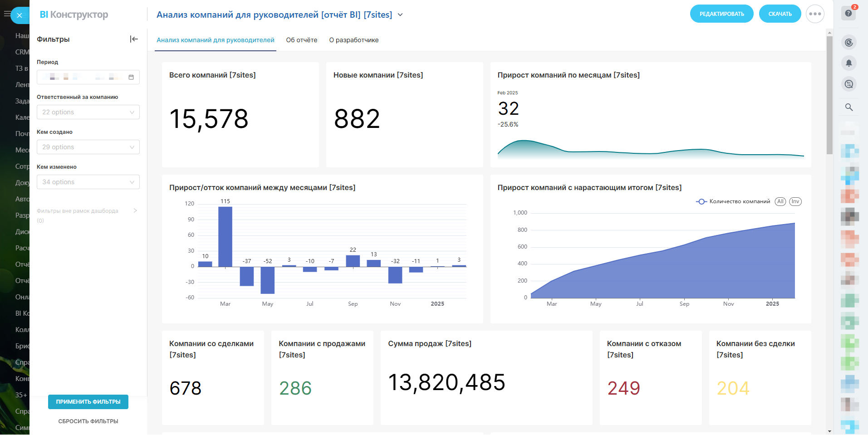Toggle the Inv legend inverse selector
The height and width of the screenshot is (435, 868).
[795, 201]
